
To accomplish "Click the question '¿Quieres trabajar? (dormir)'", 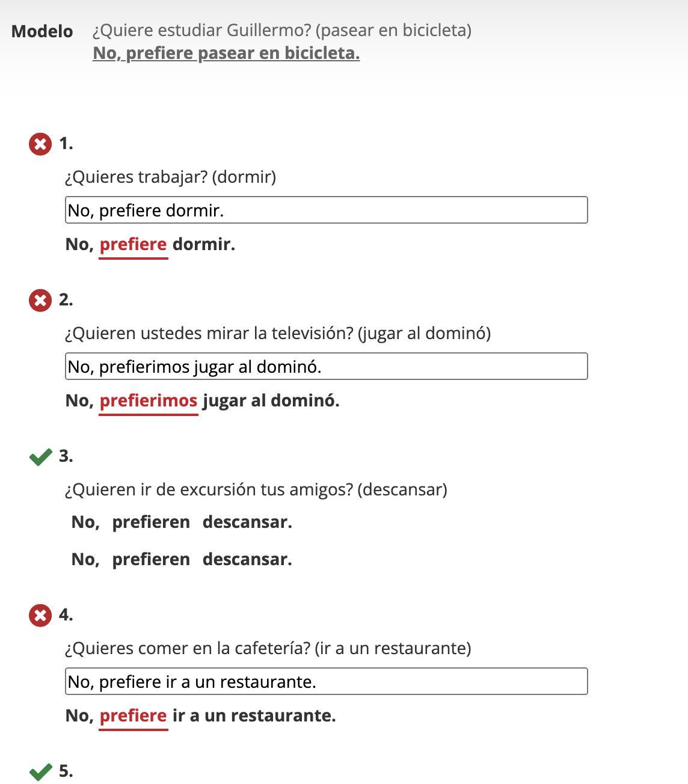I will coord(170,177).
